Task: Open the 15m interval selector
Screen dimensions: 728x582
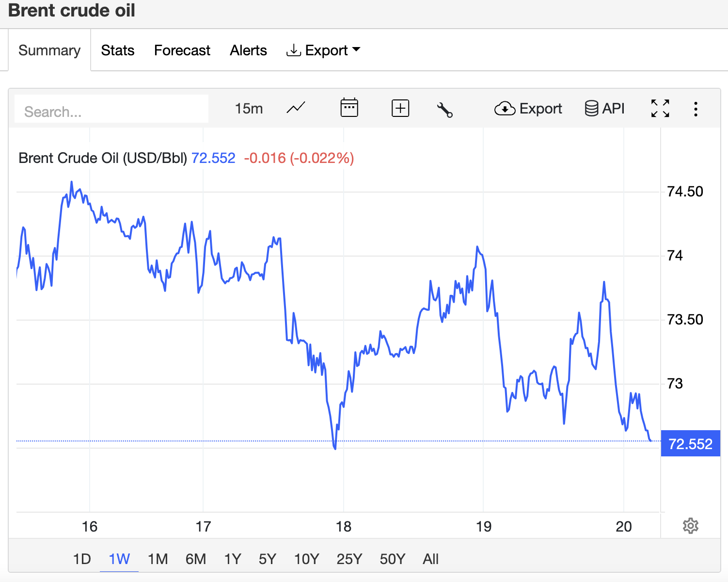Action: pos(249,109)
